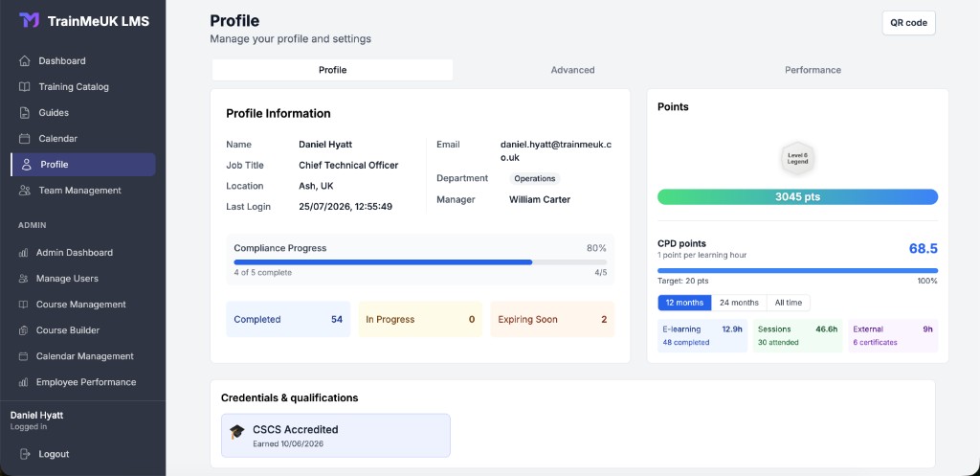Click the Training Catalog book icon
980x476 pixels.
(24, 87)
